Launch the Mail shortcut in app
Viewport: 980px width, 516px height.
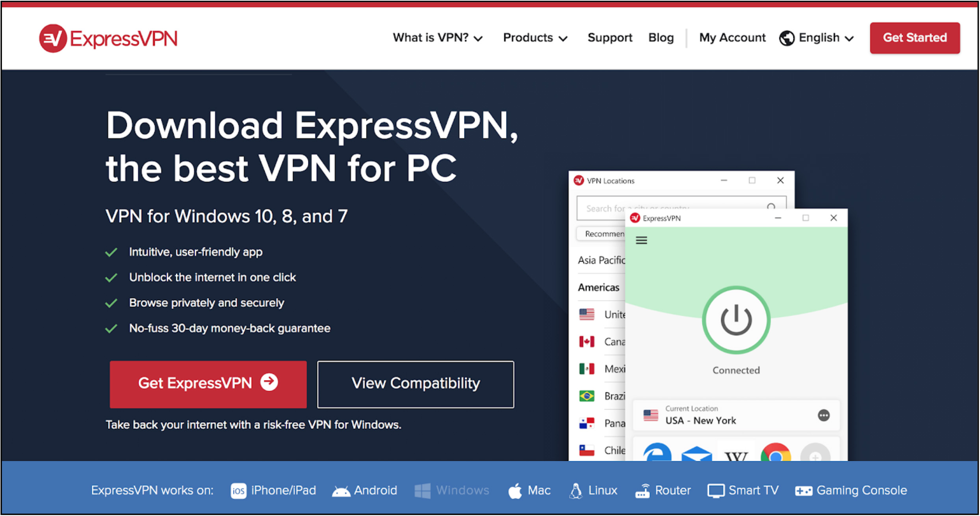point(696,454)
